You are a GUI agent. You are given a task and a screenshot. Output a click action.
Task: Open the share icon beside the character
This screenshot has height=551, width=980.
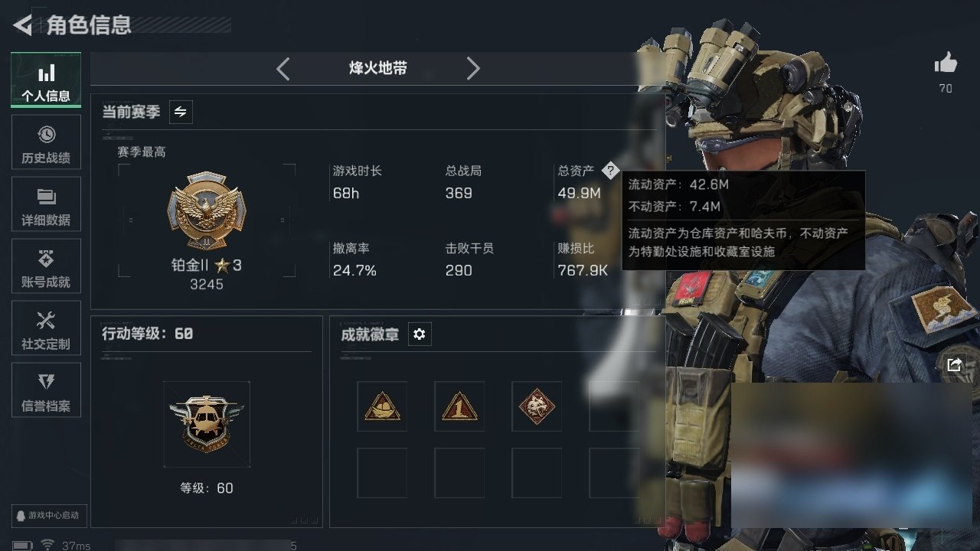click(954, 365)
